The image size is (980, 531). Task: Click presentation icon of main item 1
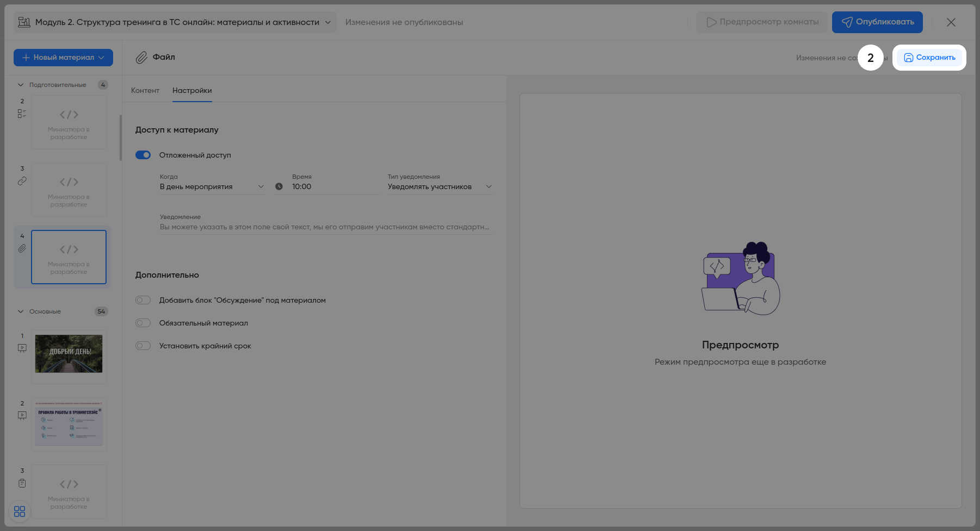(22, 348)
